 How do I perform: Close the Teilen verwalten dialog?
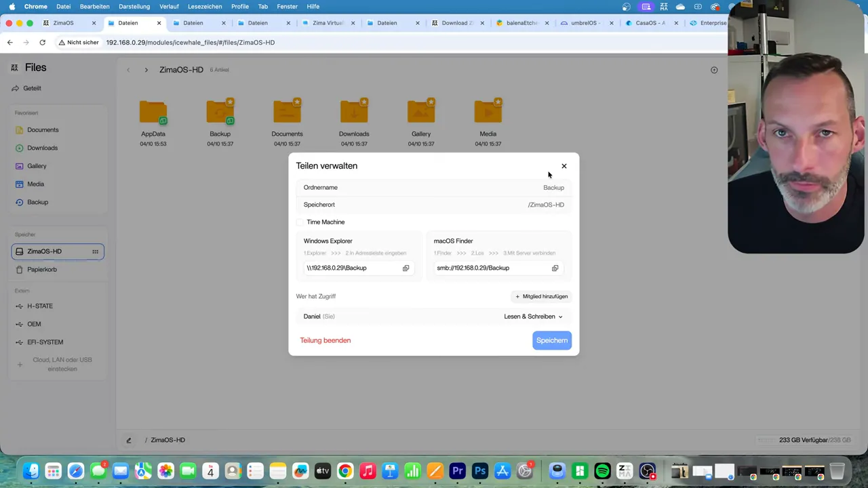click(564, 166)
